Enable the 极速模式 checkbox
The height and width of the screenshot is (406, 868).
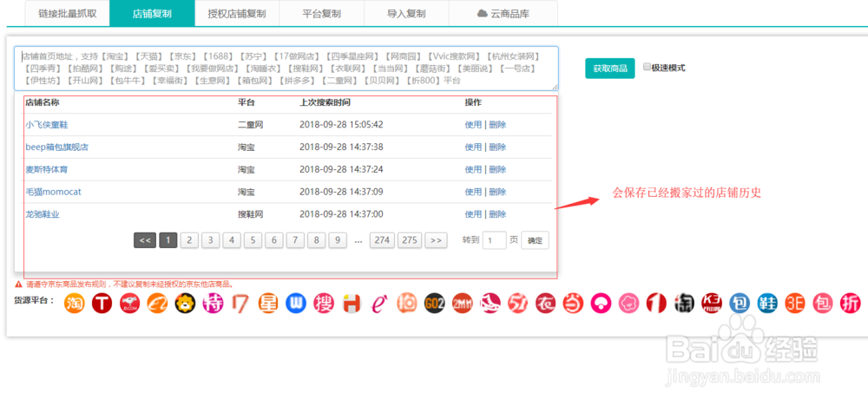(648, 67)
